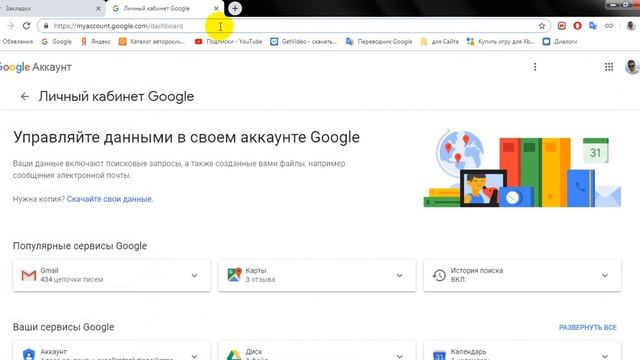Click РАЗВЕРНУТЬ ВСЕ button
Screen dimensions: 640x360
pos(588,327)
